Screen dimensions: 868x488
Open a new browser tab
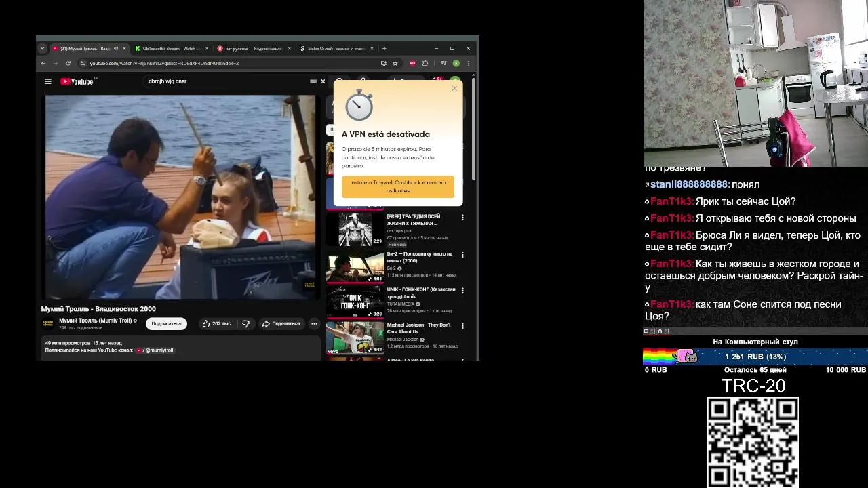384,48
